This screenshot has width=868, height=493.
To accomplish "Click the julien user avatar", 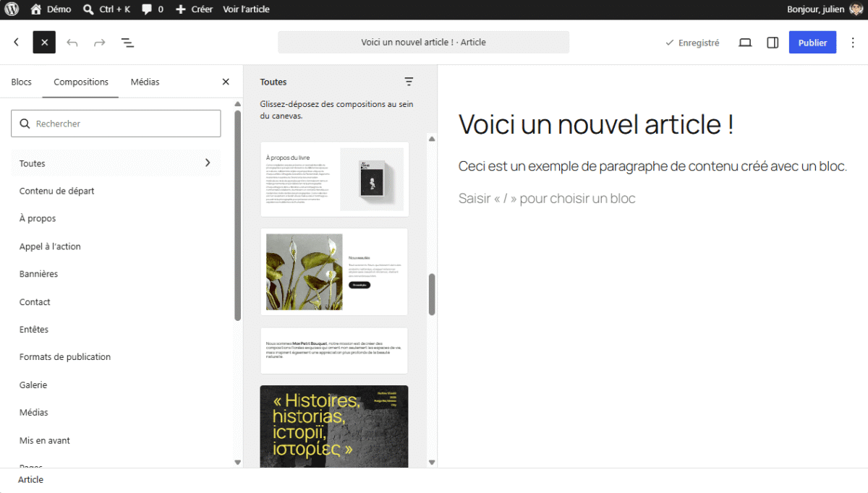I will (x=856, y=9).
